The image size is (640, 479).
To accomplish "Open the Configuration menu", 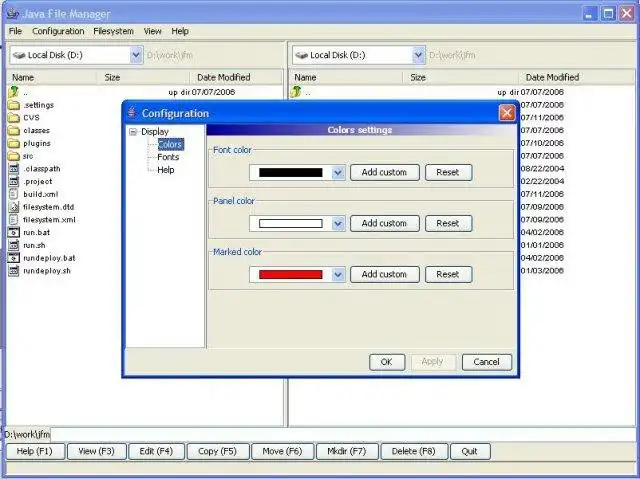I will click(x=58, y=31).
